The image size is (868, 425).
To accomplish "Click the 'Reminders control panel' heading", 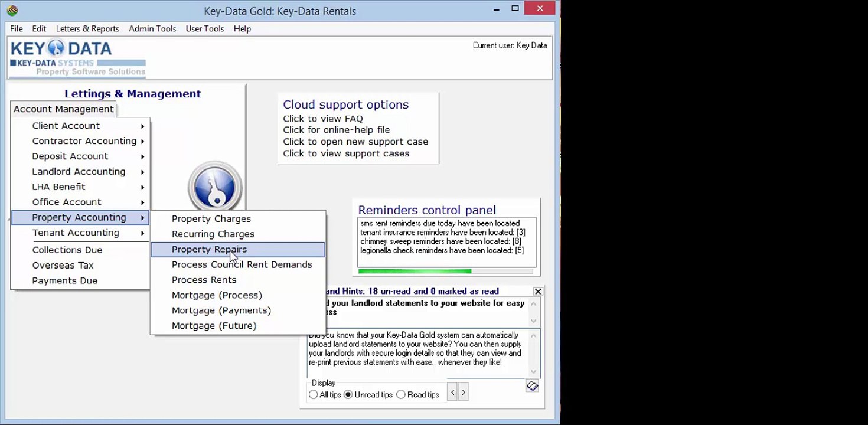I will coord(427,210).
